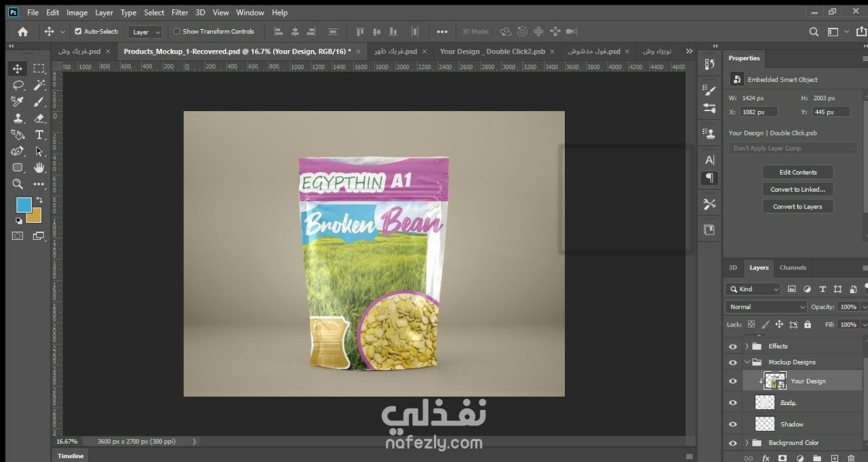Switch to the 3D panel tab
The width and height of the screenshot is (868, 462).
pyautogui.click(x=732, y=268)
